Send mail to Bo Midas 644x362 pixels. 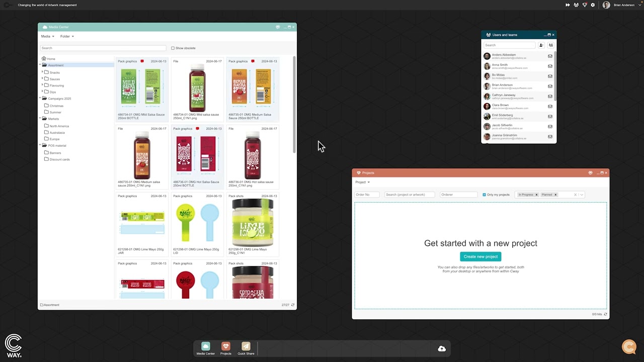click(x=550, y=76)
